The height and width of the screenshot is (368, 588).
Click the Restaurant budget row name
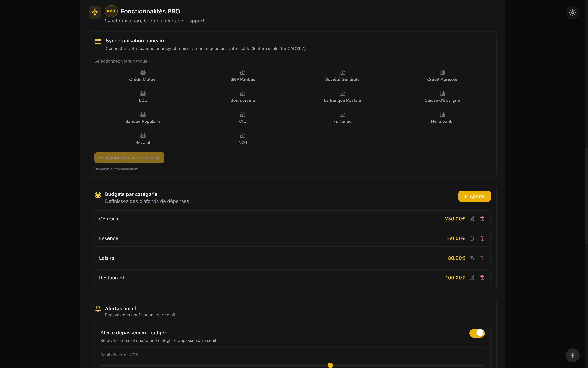pos(111,278)
